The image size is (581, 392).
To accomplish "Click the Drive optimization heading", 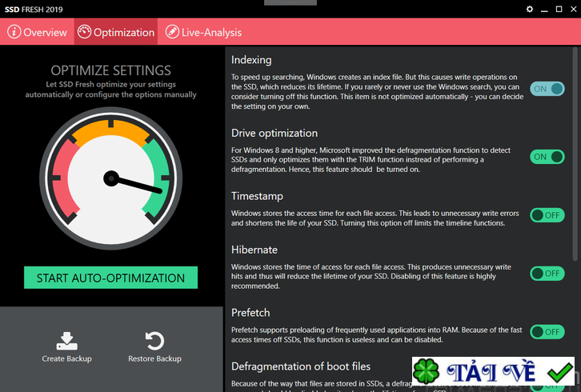I will pos(274,133).
